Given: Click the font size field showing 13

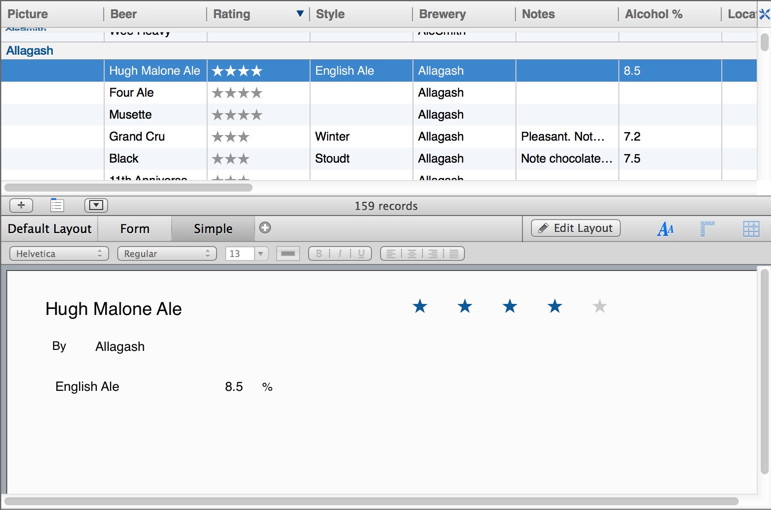Looking at the screenshot, I should [x=239, y=254].
